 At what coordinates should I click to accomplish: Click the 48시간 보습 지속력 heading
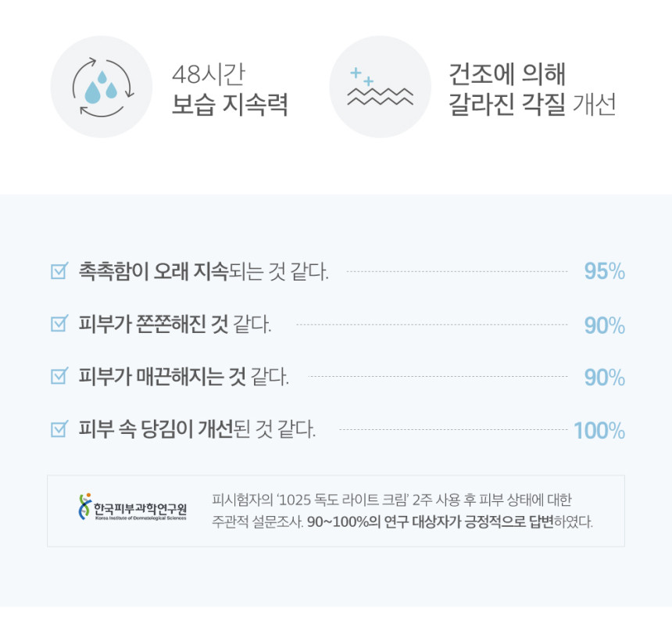point(230,89)
